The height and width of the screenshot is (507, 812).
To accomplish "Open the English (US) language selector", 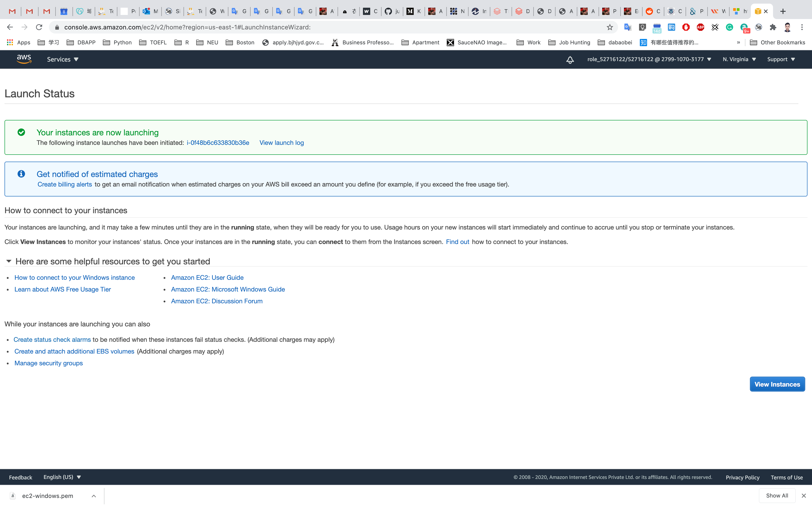I will (62, 477).
